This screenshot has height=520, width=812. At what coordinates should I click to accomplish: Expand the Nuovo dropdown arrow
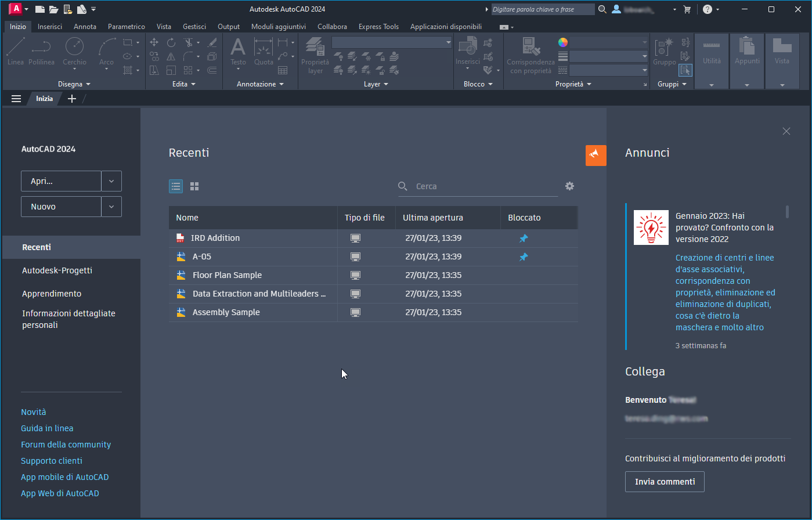point(111,207)
